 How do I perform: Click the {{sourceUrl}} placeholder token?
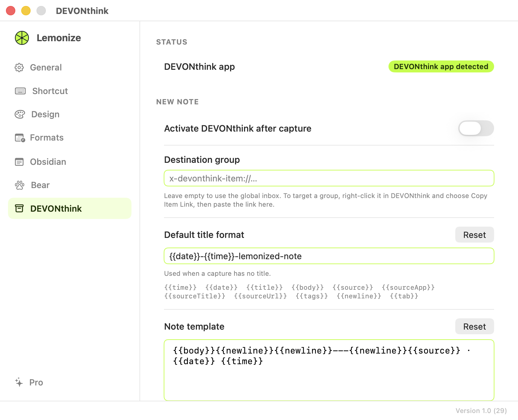pos(260,296)
